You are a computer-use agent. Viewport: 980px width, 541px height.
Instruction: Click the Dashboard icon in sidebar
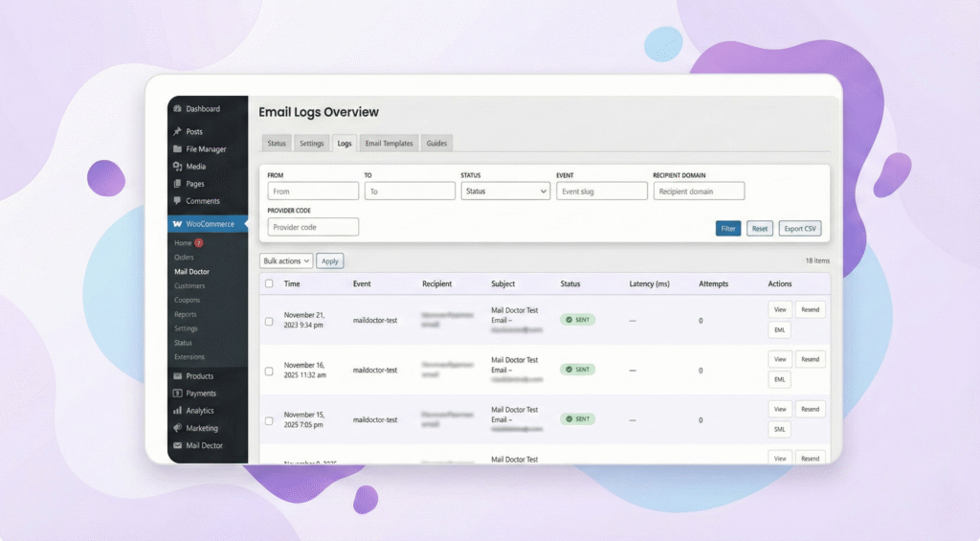click(x=177, y=109)
